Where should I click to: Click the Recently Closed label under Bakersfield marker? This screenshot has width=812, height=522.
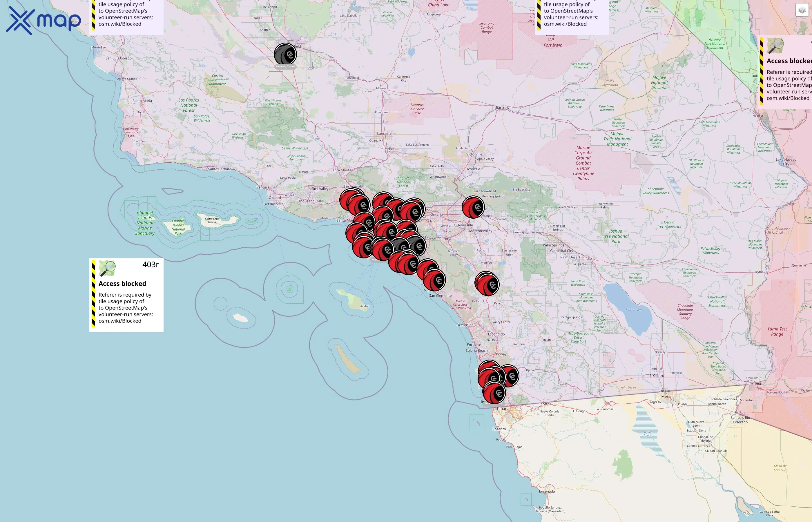(285, 67)
